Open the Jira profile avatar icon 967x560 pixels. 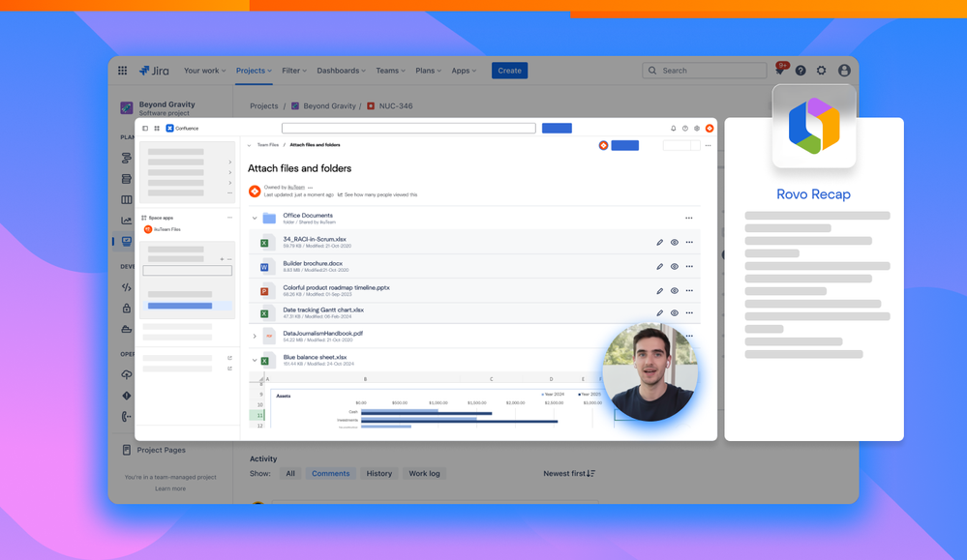point(844,71)
